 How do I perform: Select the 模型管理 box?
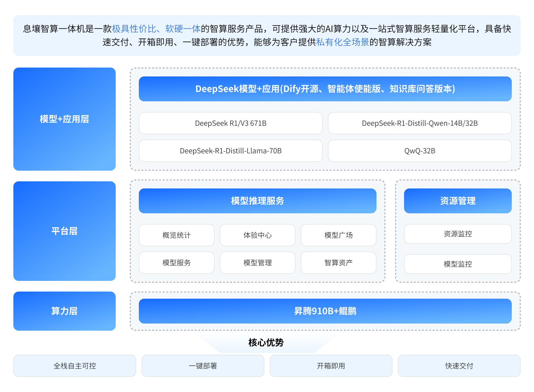coord(258,263)
